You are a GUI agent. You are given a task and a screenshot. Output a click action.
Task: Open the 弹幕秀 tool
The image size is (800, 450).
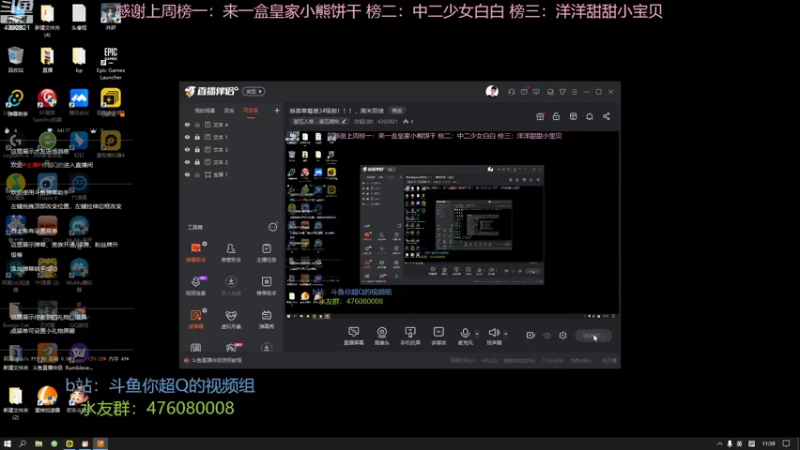[266, 319]
